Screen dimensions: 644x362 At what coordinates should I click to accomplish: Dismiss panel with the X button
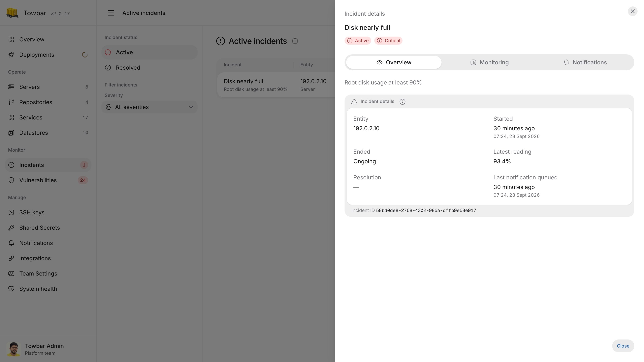[633, 11]
